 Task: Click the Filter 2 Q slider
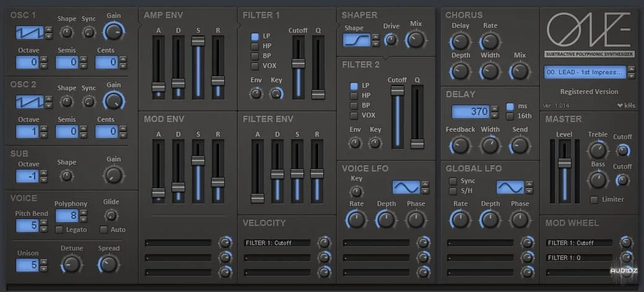click(x=417, y=117)
